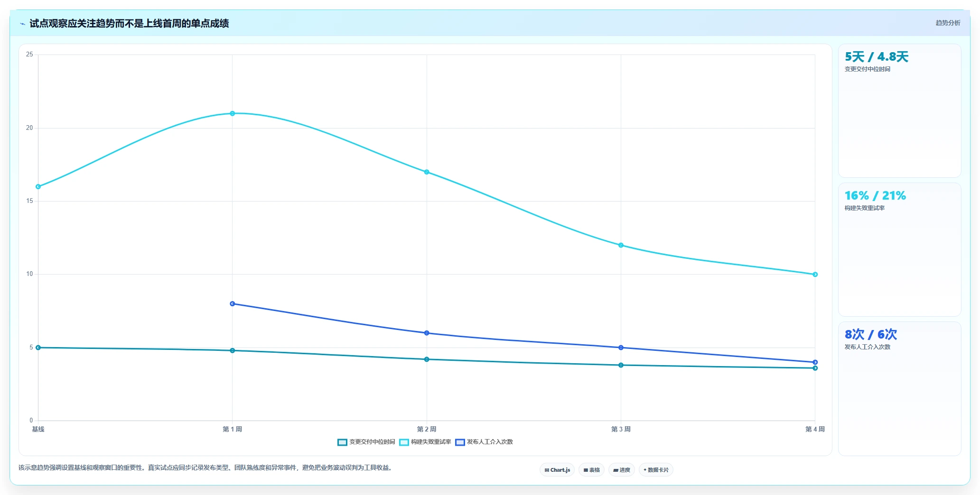
Task: Toggle the 变更交付中位时间 legend swatch
Action: 342,442
